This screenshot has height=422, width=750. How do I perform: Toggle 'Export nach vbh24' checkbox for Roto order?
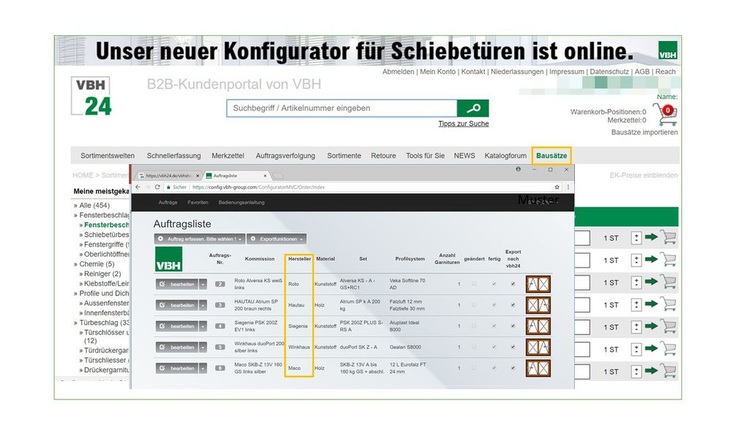pos(513,285)
